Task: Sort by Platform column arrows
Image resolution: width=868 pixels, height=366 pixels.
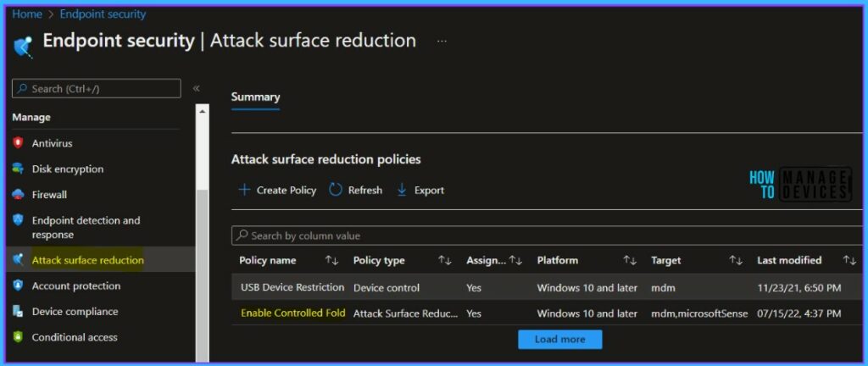Action: (630, 260)
